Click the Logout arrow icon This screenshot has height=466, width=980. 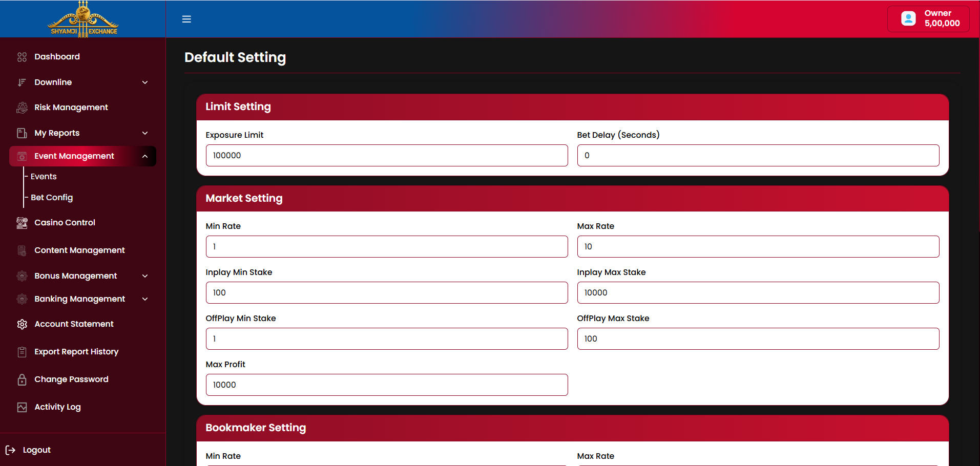coord(10,450)
